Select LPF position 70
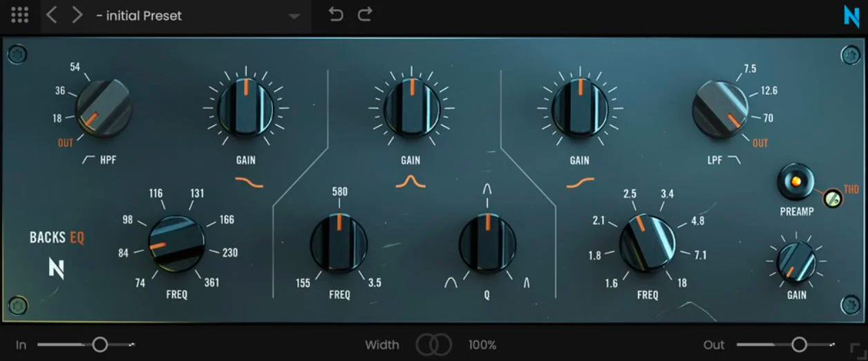868x361 pixels. coord(768,118)
